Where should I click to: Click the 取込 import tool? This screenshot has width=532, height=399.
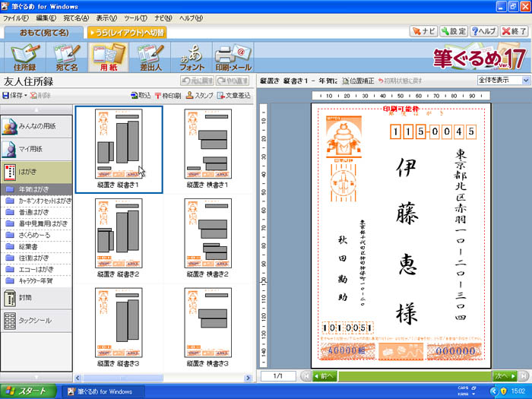[140, 96]
